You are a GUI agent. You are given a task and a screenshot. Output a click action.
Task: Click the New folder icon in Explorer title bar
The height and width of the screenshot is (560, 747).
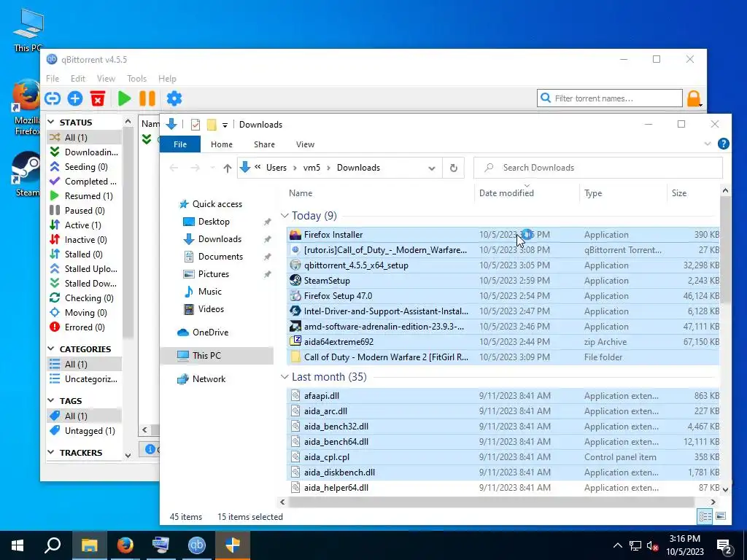click(x=212, y=125)
